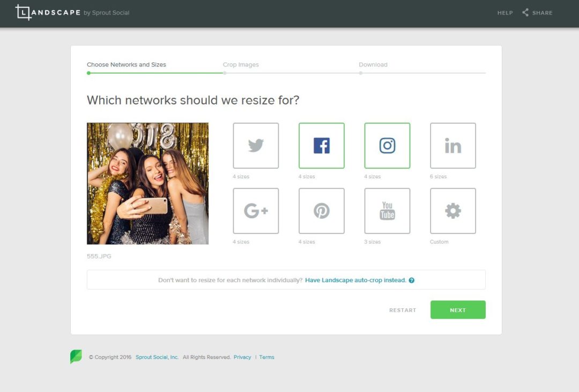
Task: Click the '3 sizes' label under YouTube
Action: [x=372, y=242]
